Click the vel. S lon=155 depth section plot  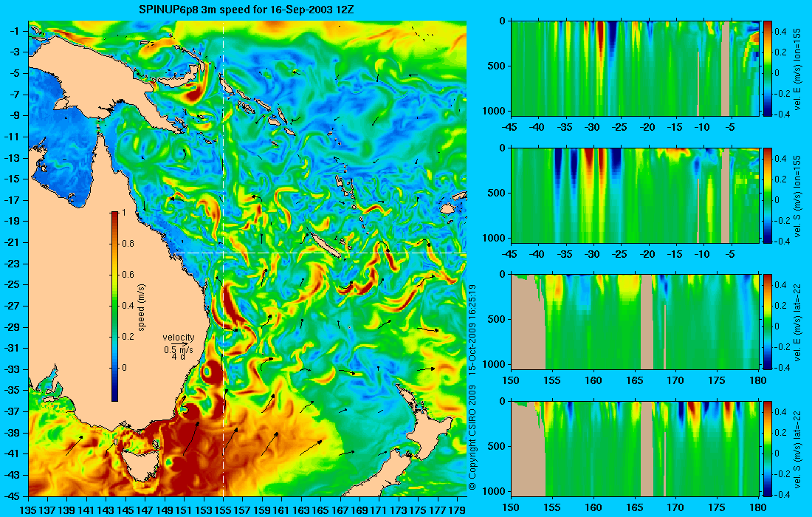point(635,195)
